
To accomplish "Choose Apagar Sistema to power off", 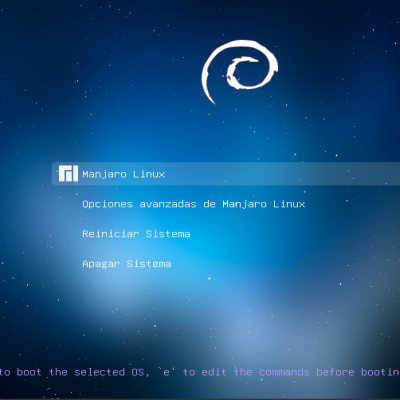I will coord(127,264).
